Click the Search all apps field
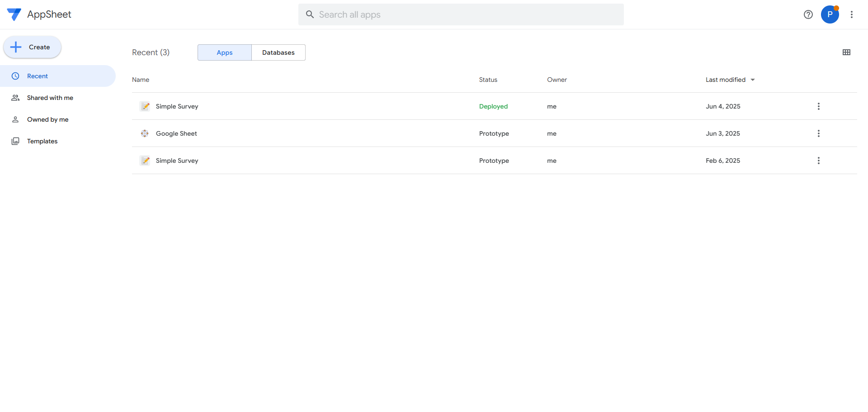This screenshot has width=868, height=412. click(461, 14)
